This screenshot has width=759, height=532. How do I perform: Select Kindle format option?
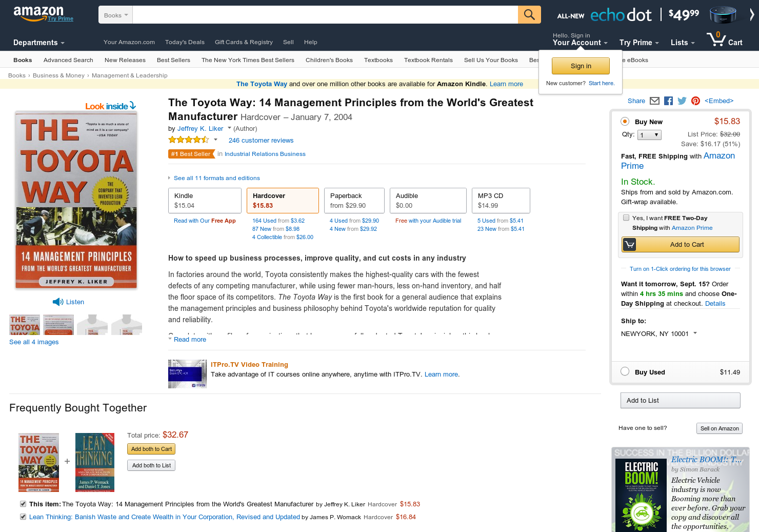coord(205,201)
